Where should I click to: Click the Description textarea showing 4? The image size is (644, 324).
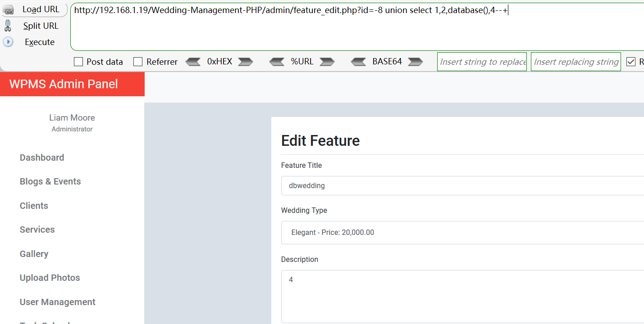click(462, 297)
